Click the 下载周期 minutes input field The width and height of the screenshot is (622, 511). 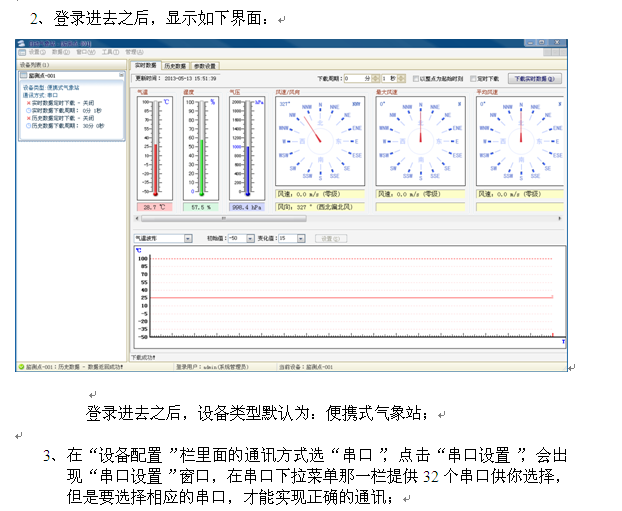click(x=354, y=78)
